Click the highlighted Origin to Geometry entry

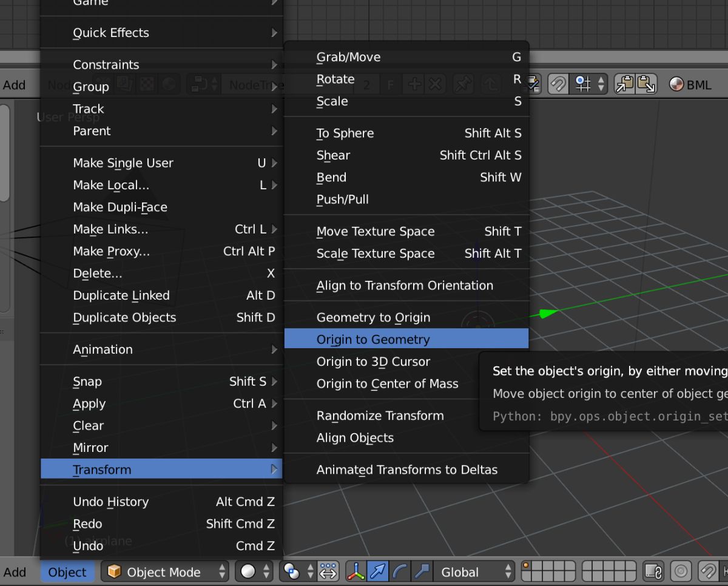click(406, 339)
